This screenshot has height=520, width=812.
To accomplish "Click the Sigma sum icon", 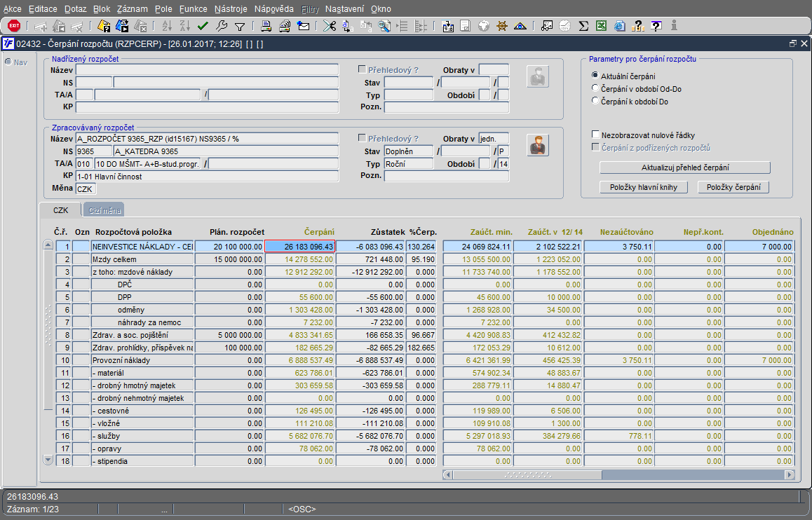I will tap(583, 26).
